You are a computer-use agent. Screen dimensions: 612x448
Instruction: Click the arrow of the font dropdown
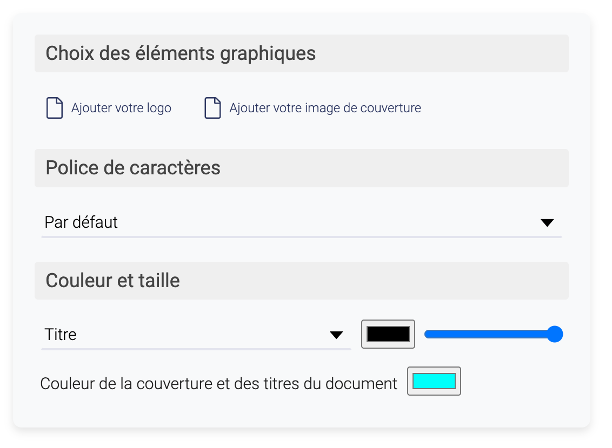pos(547,223)
